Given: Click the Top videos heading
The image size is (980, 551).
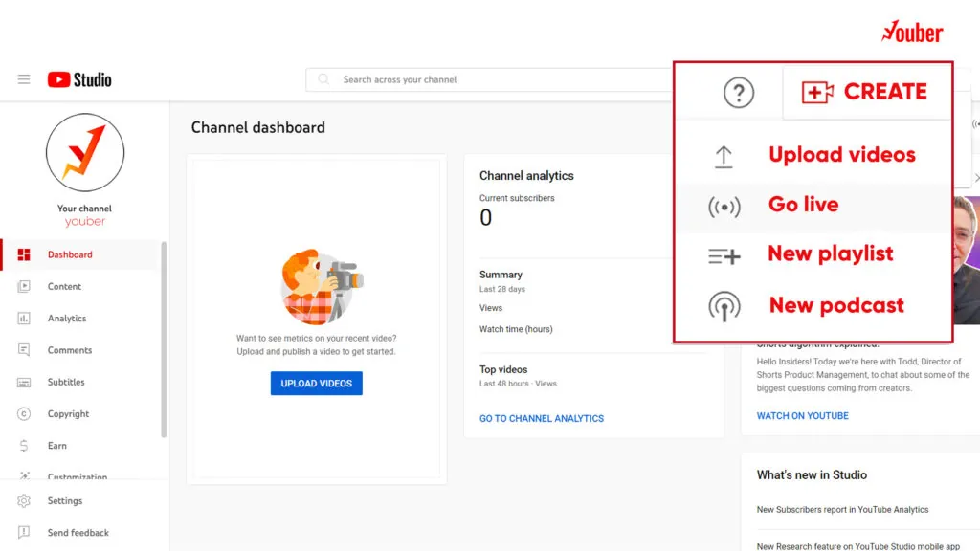Looking at the screenshot, I should [x=503, y=370].
